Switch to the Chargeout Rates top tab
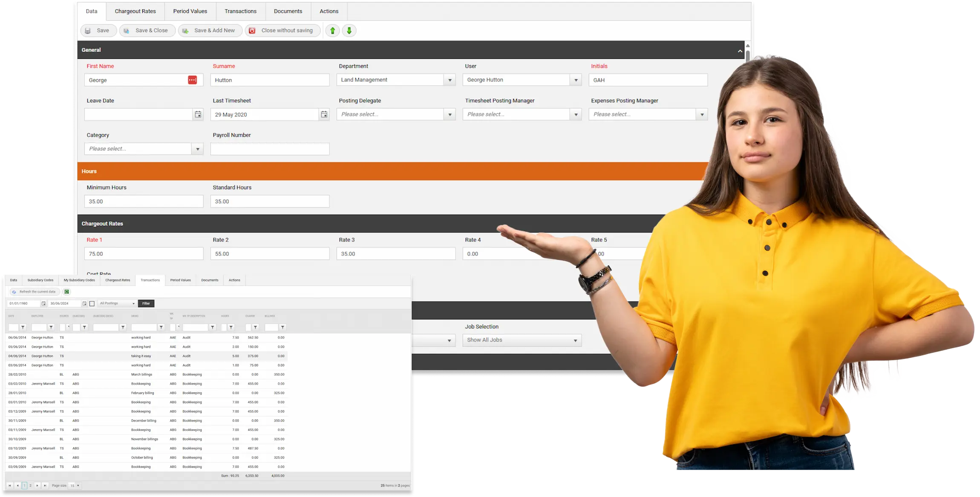 [135, 11]
